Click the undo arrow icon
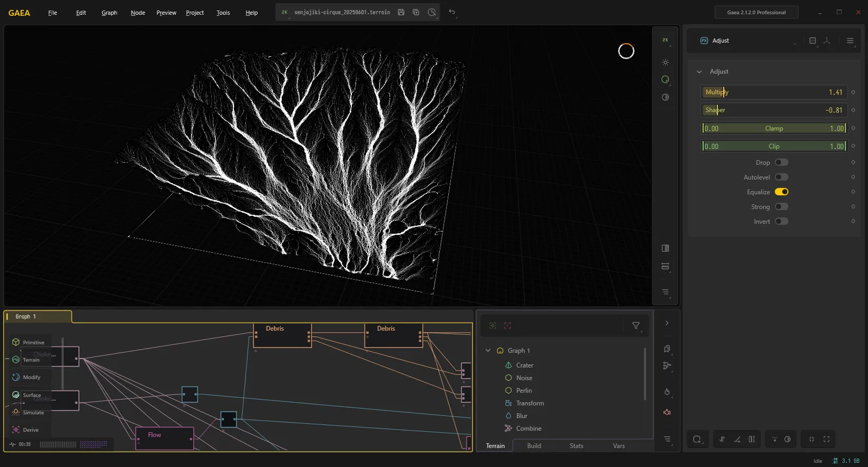Screen dimensions: 868x467 click(452, 12)
